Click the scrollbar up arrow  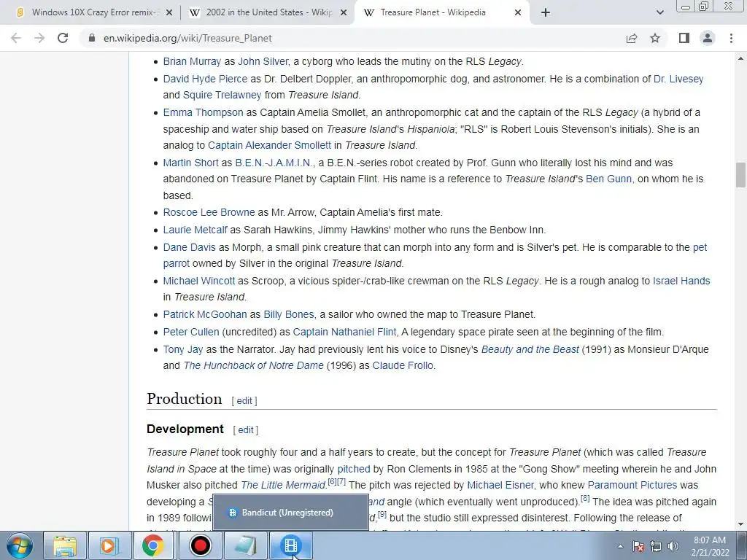click(740, 58)
